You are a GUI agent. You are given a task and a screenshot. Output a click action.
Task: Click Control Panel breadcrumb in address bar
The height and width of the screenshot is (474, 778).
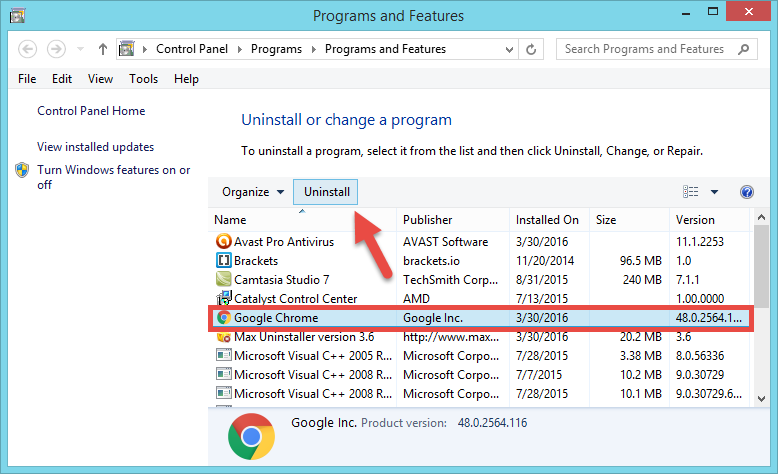click(x=192, y=49)
